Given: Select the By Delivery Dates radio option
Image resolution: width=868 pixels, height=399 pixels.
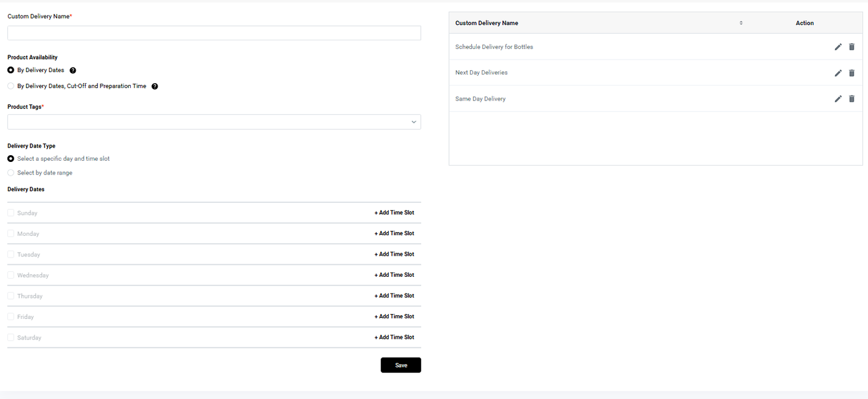Looking at the screenshot, I should (11, 70).
